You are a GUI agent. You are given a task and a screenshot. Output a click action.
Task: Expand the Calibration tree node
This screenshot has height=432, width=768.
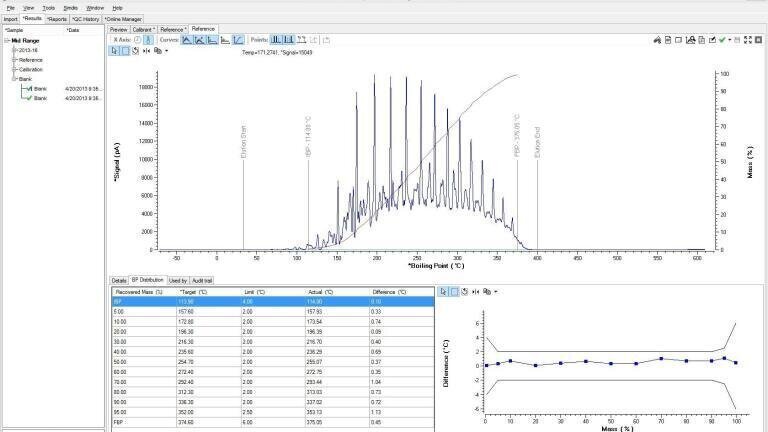15,69
